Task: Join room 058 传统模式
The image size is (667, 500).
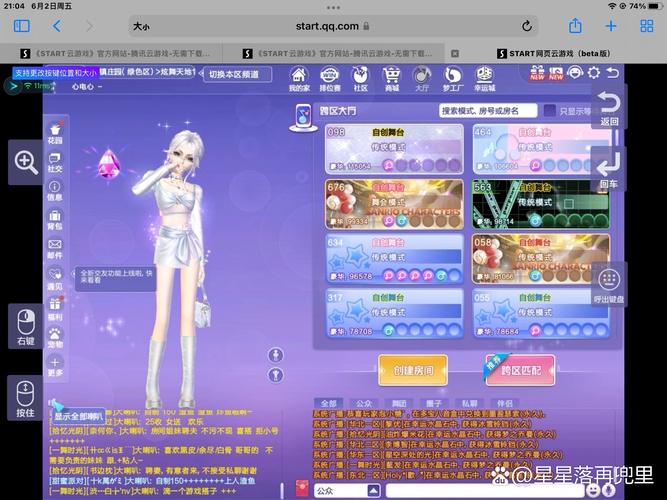Action: tap(541, 259)
